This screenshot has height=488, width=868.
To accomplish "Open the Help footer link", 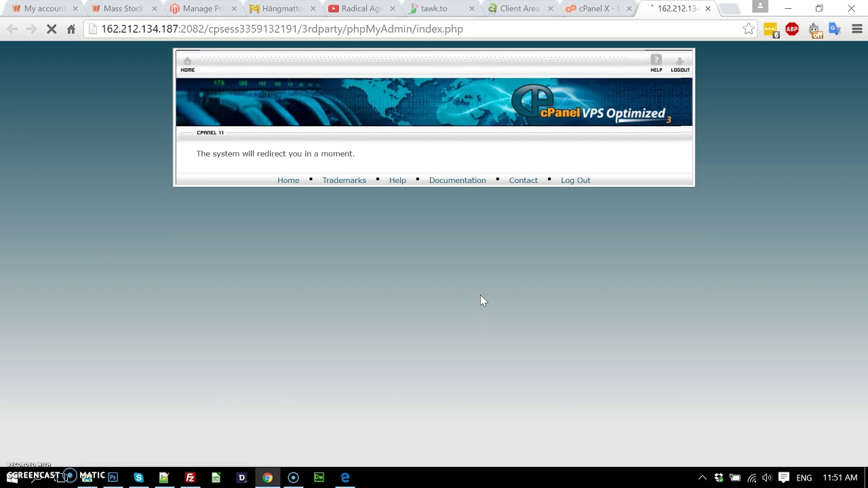I will pos(397,180).
